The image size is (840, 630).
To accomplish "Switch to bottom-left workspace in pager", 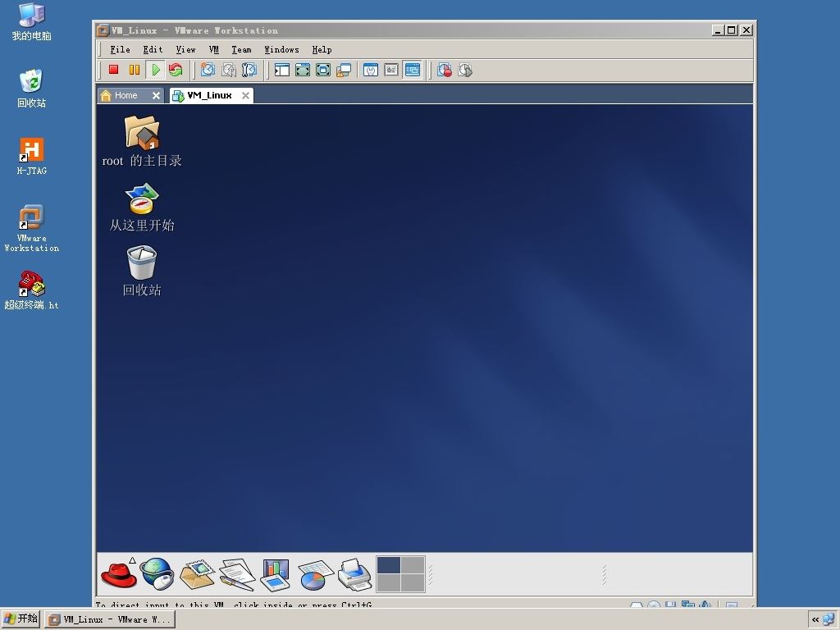I will tap(389, 583).
